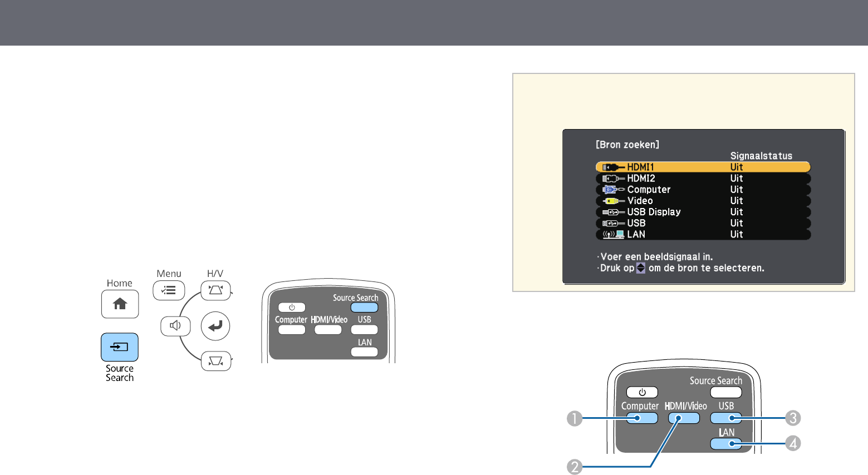Click the lower keystone trapezoid button
Viewport: 868px width, 475px height.
tap(215, 362)
